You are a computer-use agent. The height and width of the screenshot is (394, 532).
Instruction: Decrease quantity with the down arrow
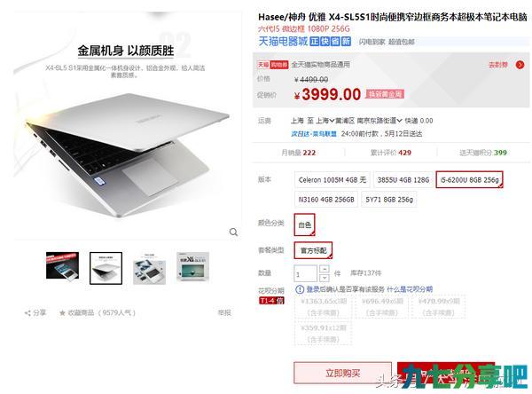(325, 278)
